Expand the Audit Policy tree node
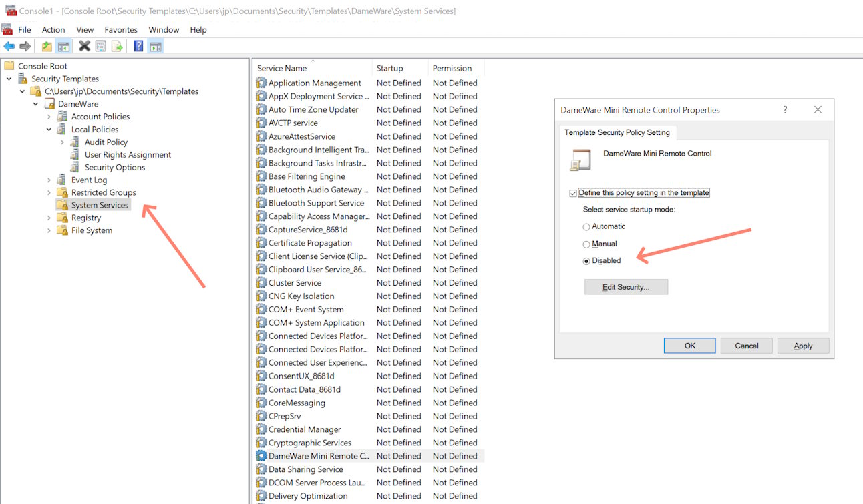 tap(62, 142)
